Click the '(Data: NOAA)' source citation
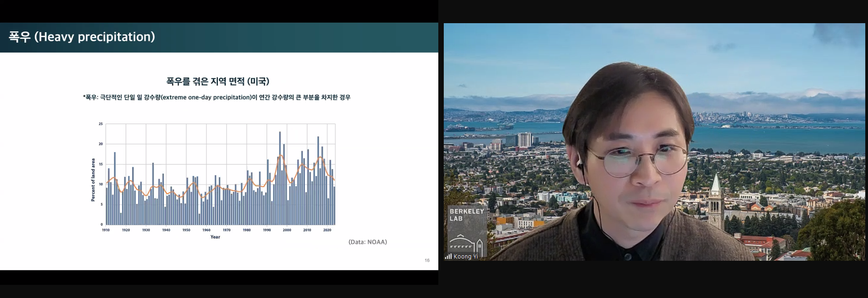 pyautogui.click(x=367, y=242)
